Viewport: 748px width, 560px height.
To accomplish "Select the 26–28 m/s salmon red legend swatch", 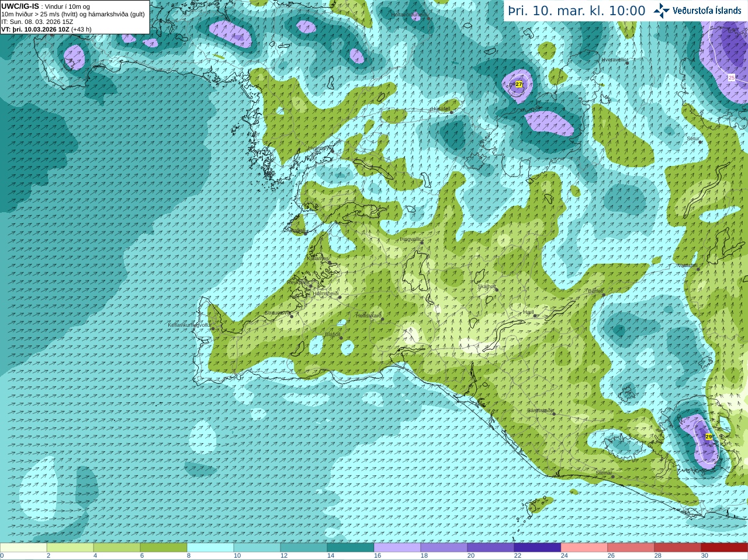I will point(631,548).
